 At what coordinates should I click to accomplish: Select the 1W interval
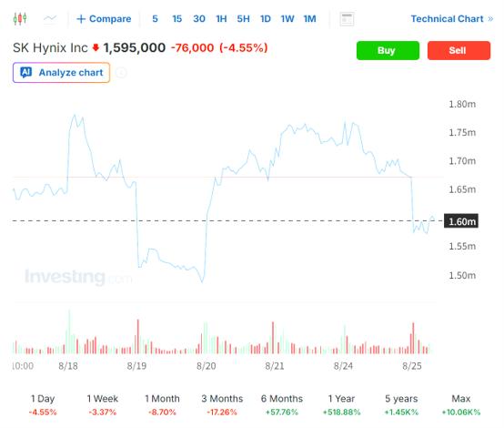pos(287,19)
